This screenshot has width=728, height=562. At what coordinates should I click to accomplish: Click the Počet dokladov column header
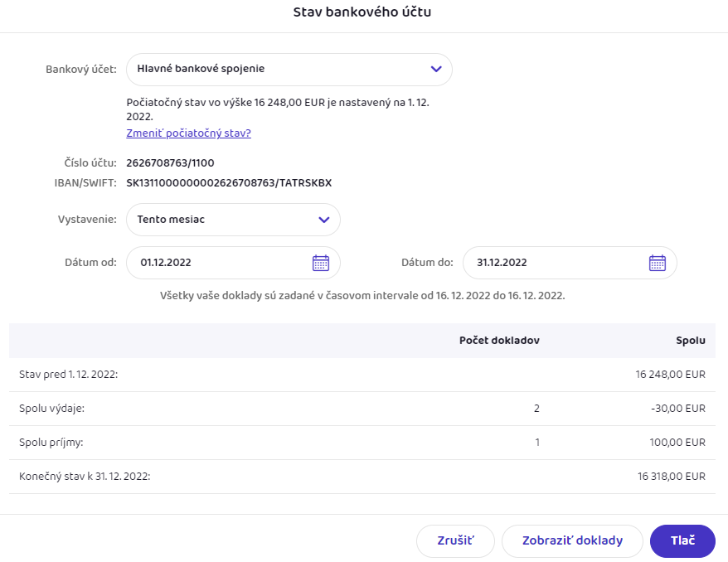point(499,341)
